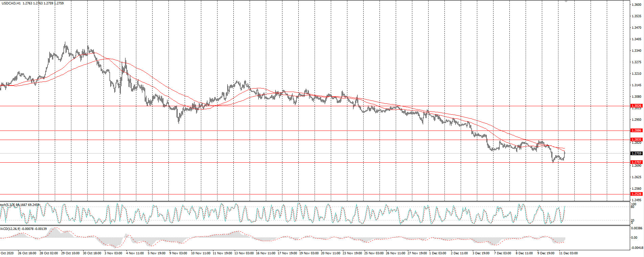The height and width of the screenshot is (257, 644).
Task: Click the 20 Nov 11:00 time label
Action: (330, 253)
